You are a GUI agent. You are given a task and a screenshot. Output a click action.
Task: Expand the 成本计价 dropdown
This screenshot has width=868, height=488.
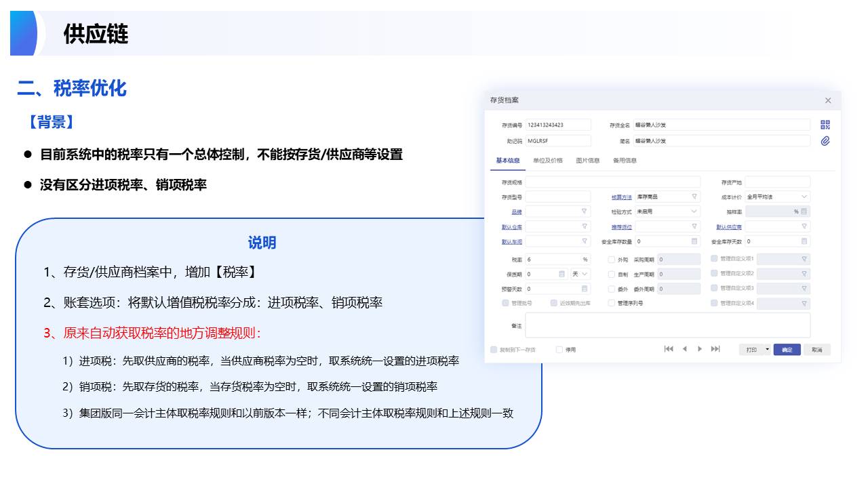(804, 197)
